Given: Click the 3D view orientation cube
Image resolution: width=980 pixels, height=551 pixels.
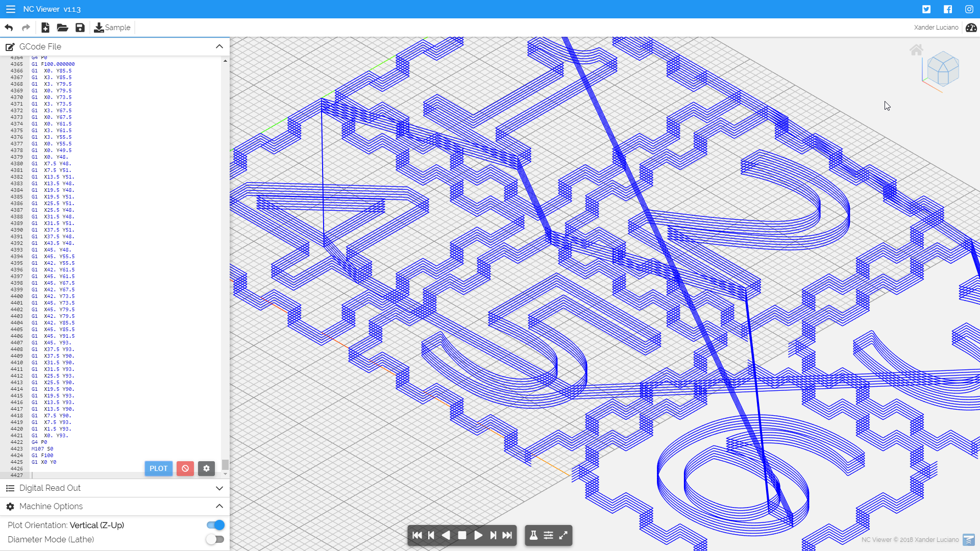Looking at the screenshot, I should [942, 69].
